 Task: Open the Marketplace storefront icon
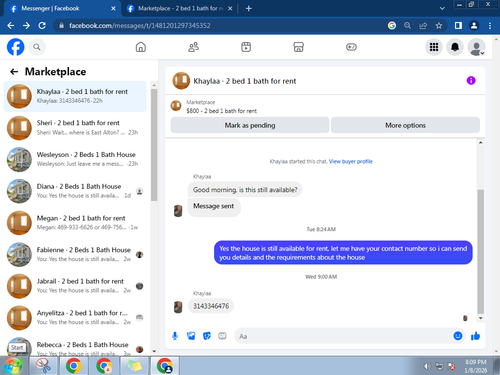point(298,47)
